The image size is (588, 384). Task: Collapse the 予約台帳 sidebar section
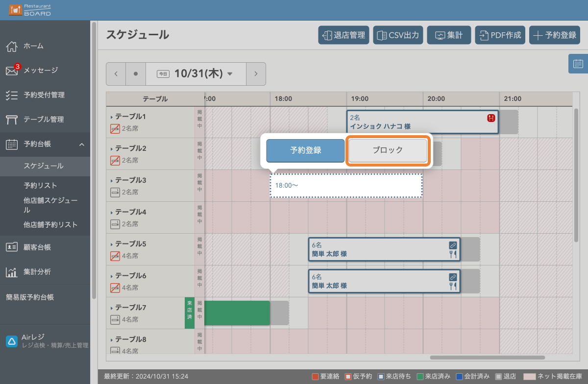(82, 144)
